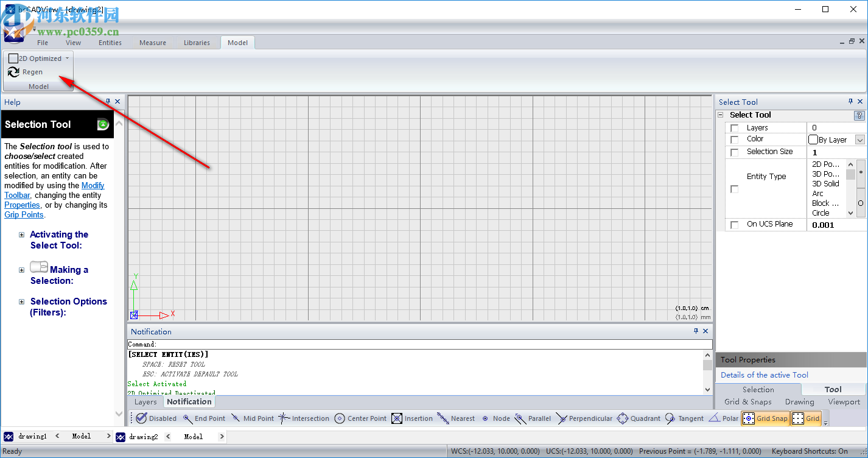Enable Node snap
868x458 pixels.
(495, 418)
